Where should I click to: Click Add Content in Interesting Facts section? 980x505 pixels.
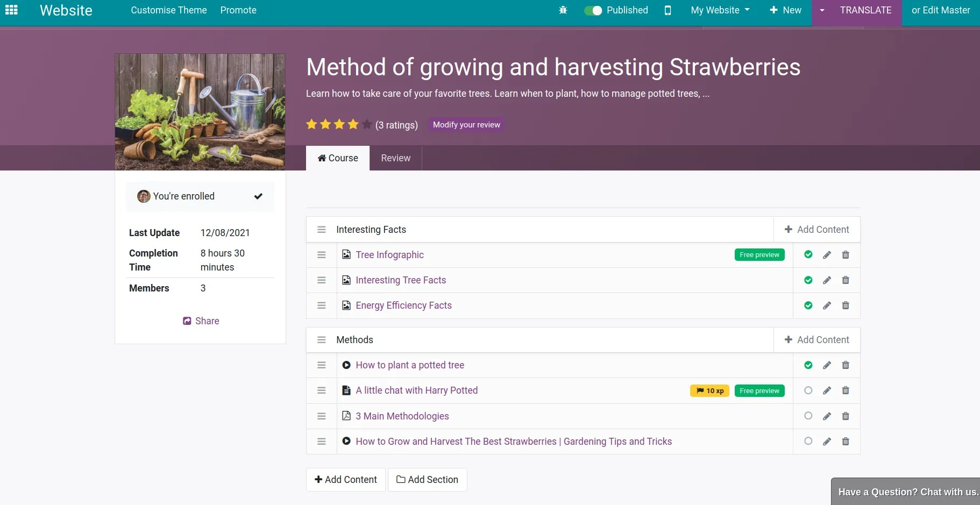pos(816,230)
